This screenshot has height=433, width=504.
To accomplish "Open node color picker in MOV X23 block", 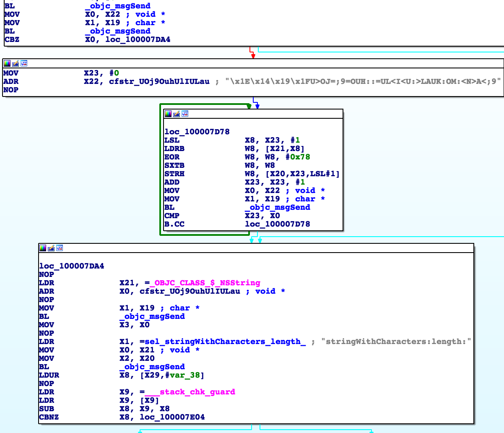I will (x=7, y=63).
